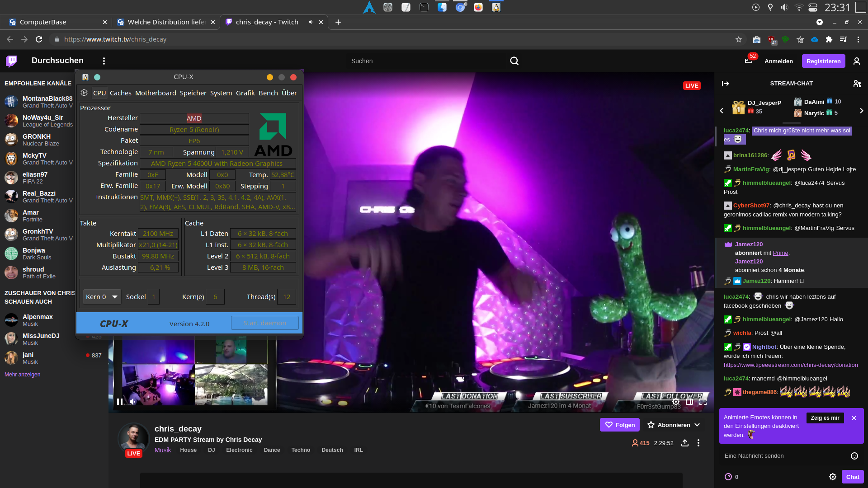Collapse the stream chat panel
The image size is (868, 488).
726,84
